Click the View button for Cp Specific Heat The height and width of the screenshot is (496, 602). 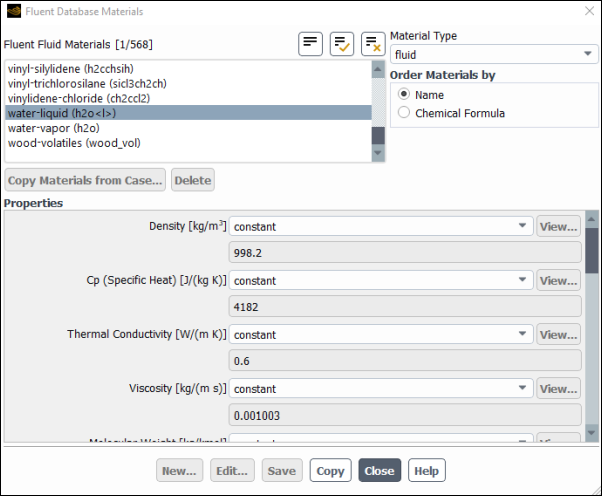click(558, 281)
